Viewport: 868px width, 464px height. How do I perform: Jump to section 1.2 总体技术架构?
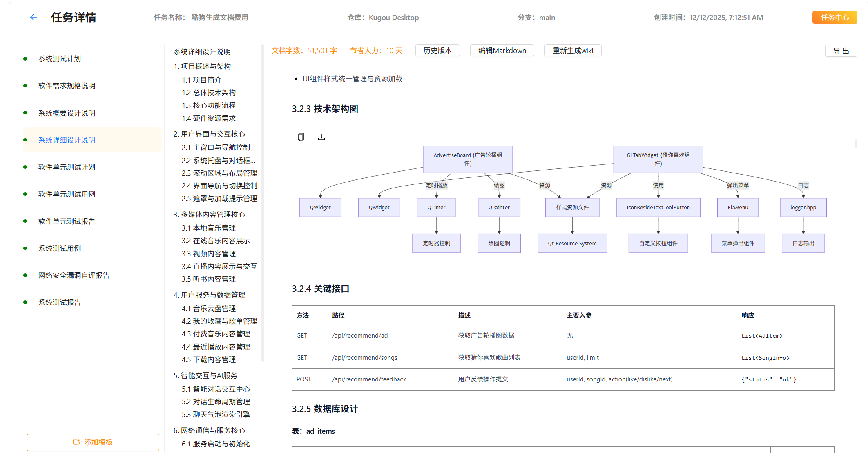(209, 92)
